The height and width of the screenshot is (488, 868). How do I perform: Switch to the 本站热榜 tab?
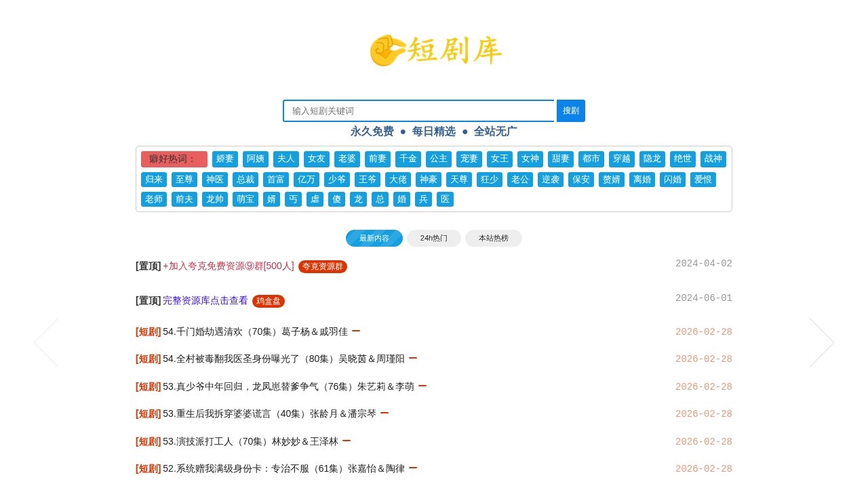point(493,238)
